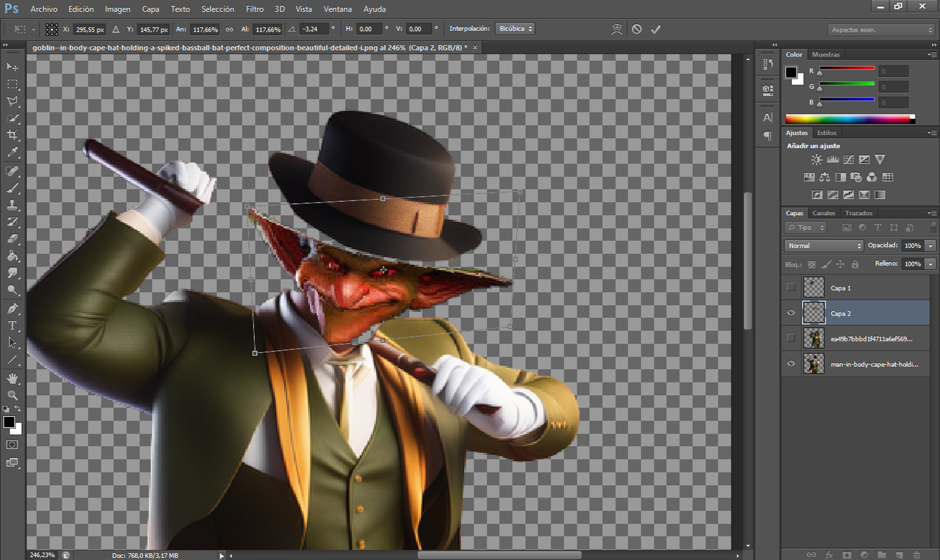Click the X position input field
940x560 pixels.
[90, 29]
